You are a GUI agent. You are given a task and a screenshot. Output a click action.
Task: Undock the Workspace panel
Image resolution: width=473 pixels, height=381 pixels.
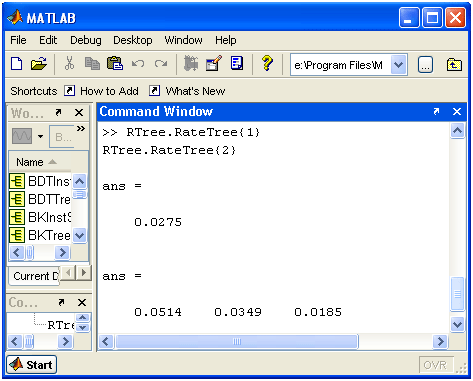pyautogui.click(x=58, y=113)
